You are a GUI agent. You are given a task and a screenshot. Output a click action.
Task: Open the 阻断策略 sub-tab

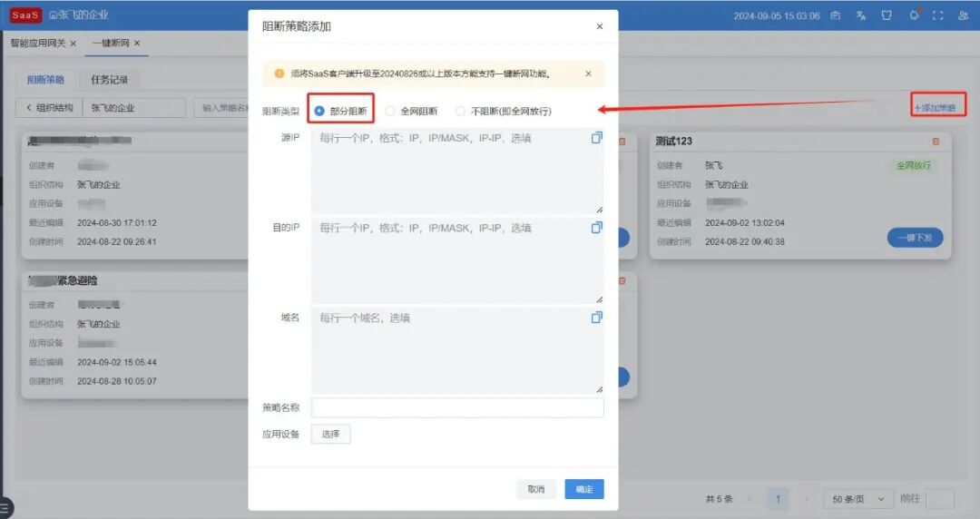(x=45, y=80)
